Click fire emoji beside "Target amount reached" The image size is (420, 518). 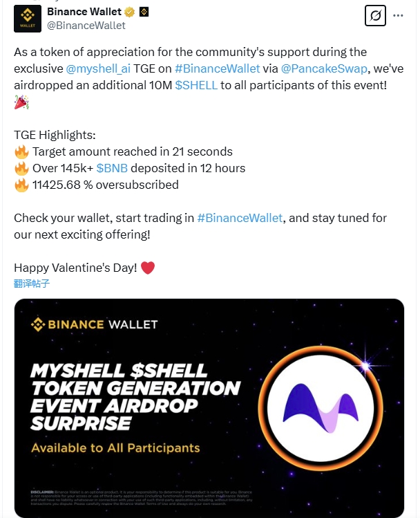tap(21, 151)
